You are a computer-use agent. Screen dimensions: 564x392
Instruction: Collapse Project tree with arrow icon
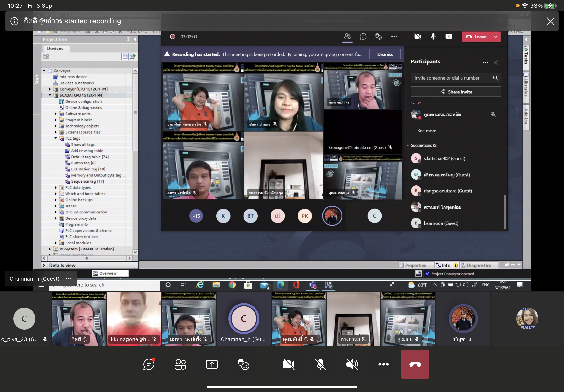pyautogui.click(x=135, y=39)
